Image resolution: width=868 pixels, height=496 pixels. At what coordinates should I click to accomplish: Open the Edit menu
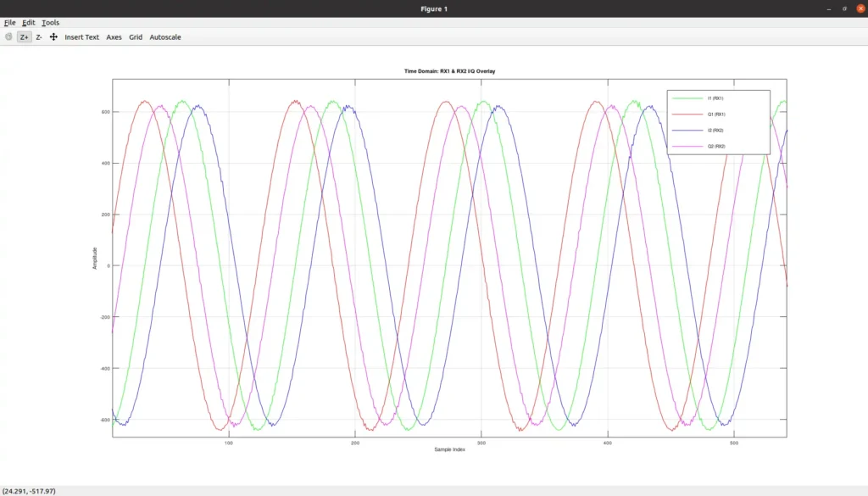pyautogui.click(x=28, y=23)
